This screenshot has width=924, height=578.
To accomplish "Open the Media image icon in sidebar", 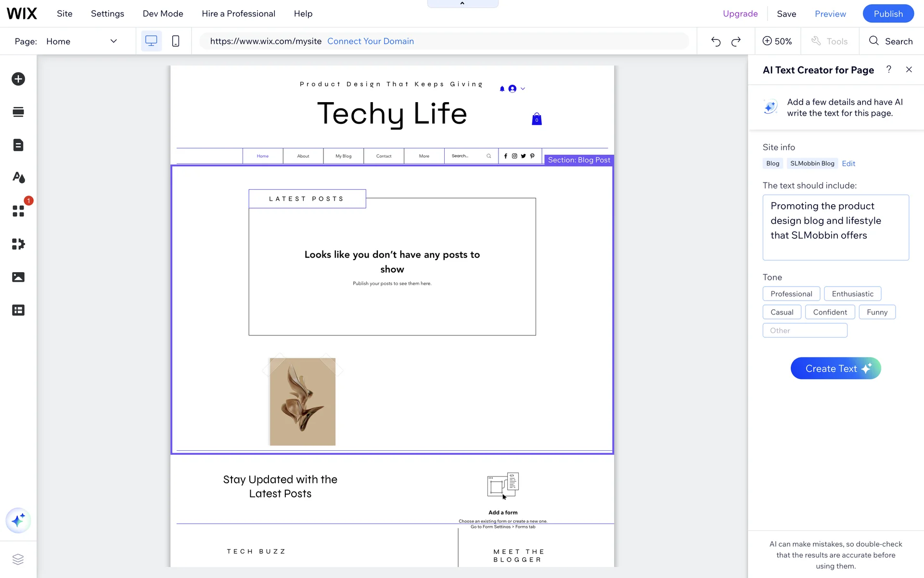I will tap(18, 277).
